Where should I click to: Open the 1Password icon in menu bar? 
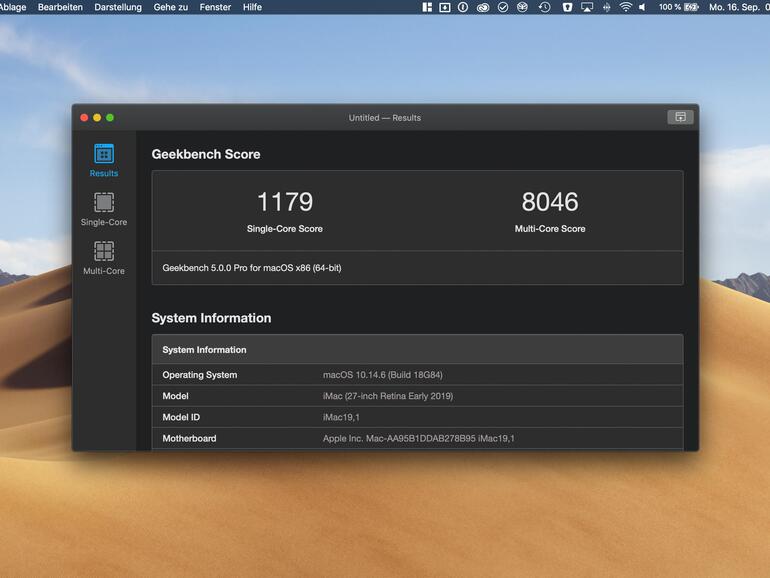click(463, 7)
